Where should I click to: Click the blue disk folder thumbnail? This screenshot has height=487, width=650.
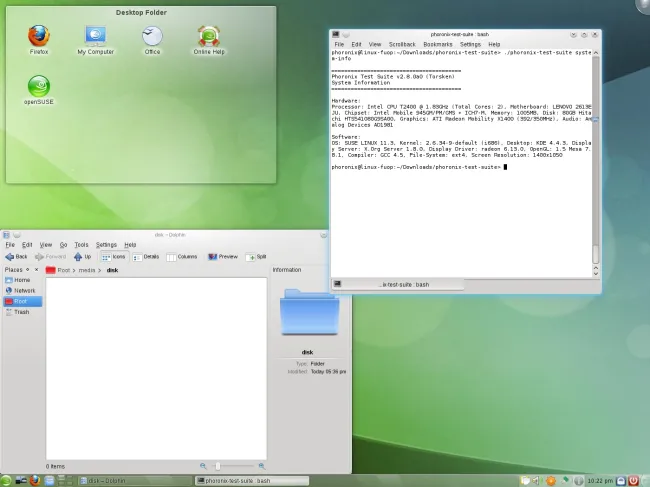coord(310,312)
